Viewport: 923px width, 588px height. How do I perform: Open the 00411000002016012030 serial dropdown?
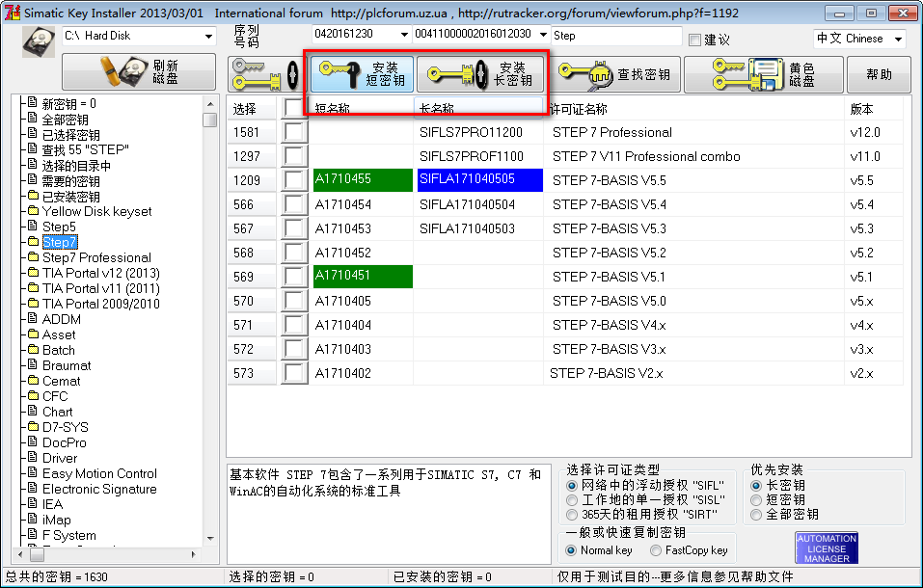click(x=543, y=35)
